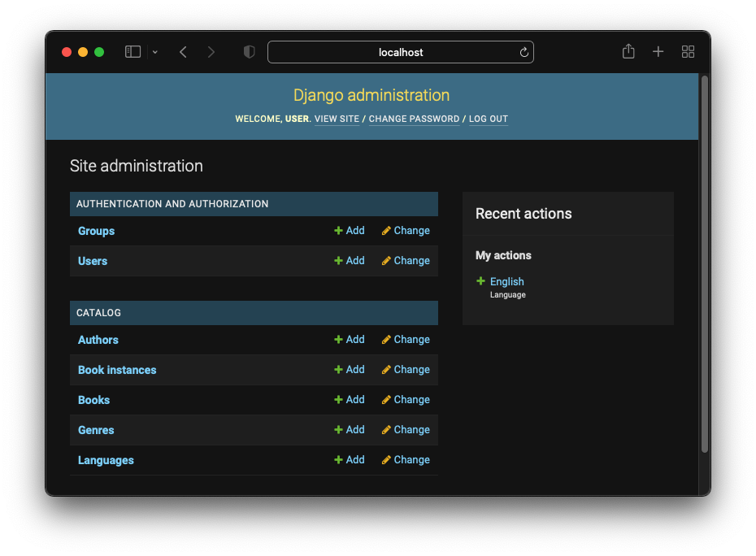Open the Change Password link

pos(414,119)
